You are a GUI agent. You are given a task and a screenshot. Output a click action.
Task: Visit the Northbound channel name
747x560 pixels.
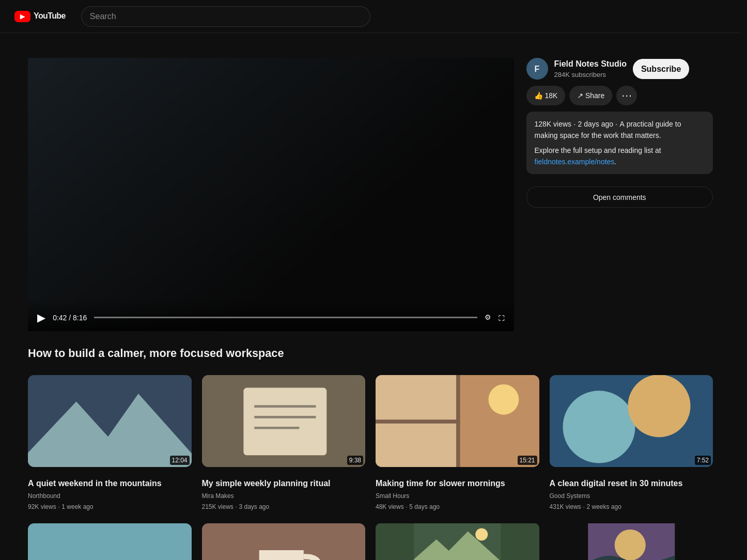point(44,496)
